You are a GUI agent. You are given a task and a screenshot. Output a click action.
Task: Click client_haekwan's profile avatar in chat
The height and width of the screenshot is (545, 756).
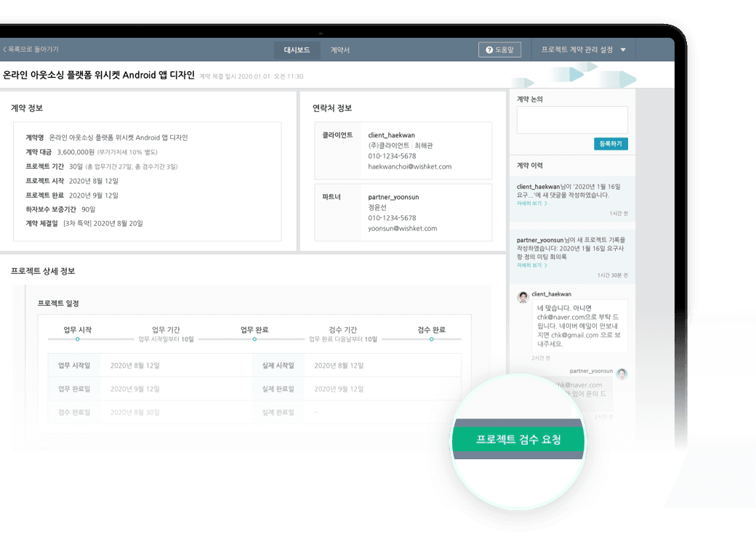click(x=522, y=297)
